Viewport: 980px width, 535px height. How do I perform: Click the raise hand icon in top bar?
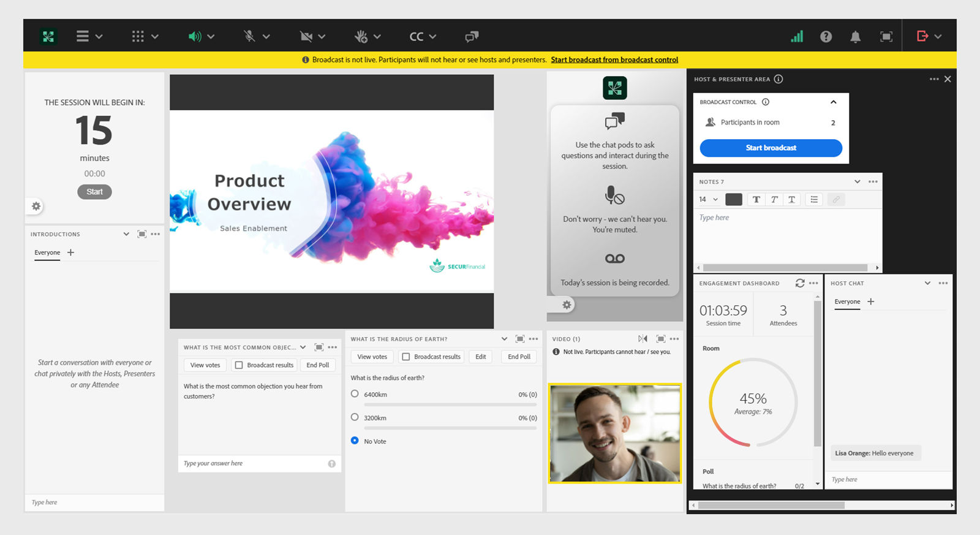coord(361,37)
